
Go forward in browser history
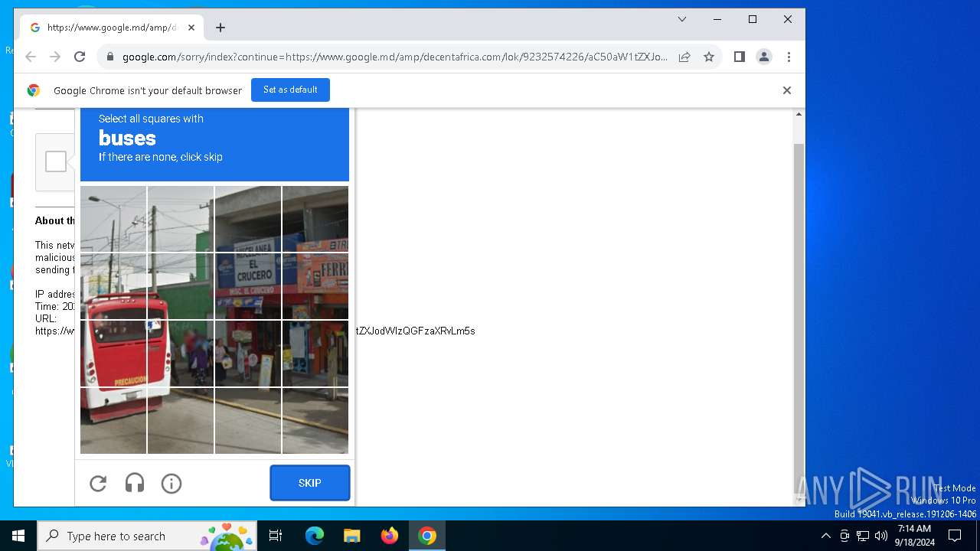tap(55, 57)
